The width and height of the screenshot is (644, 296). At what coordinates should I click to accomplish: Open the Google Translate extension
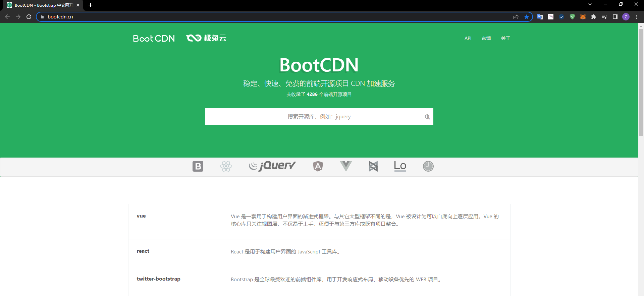point(540,17)
